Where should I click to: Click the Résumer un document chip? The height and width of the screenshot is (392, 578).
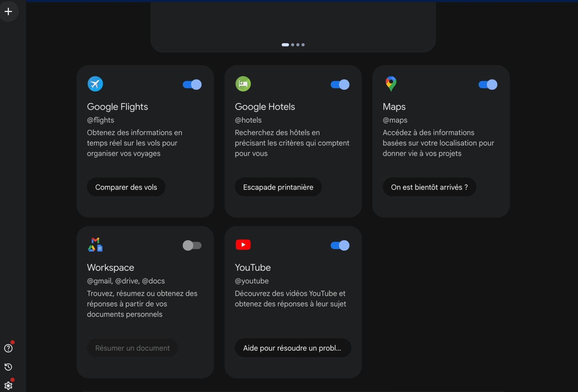pos(132,348)
